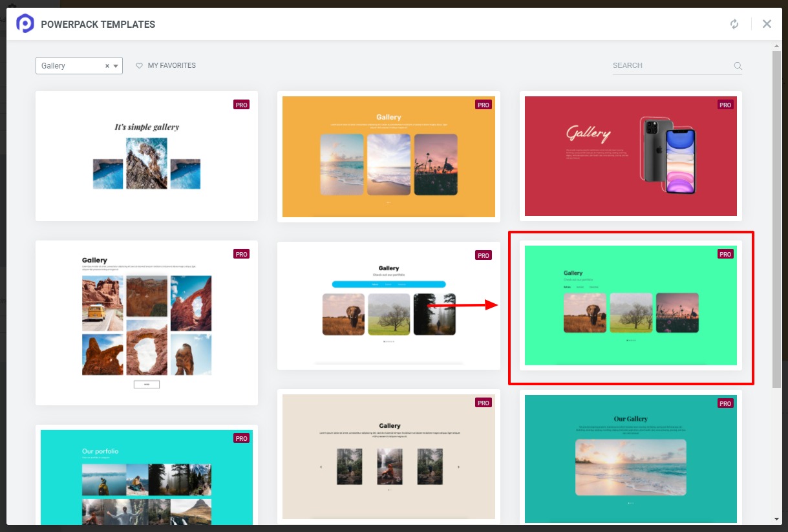Open the "Our Gallery" sunset beach template
Image resolution: width=788 pixels, height=532 pixels.
point(630,459)
